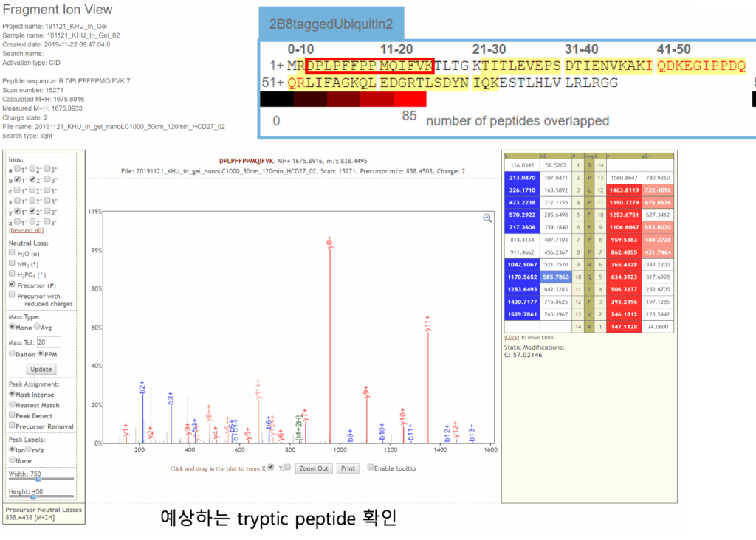Click the Zoom Out button
This screenshot has height=540, width=756.
tap(314, 468)
